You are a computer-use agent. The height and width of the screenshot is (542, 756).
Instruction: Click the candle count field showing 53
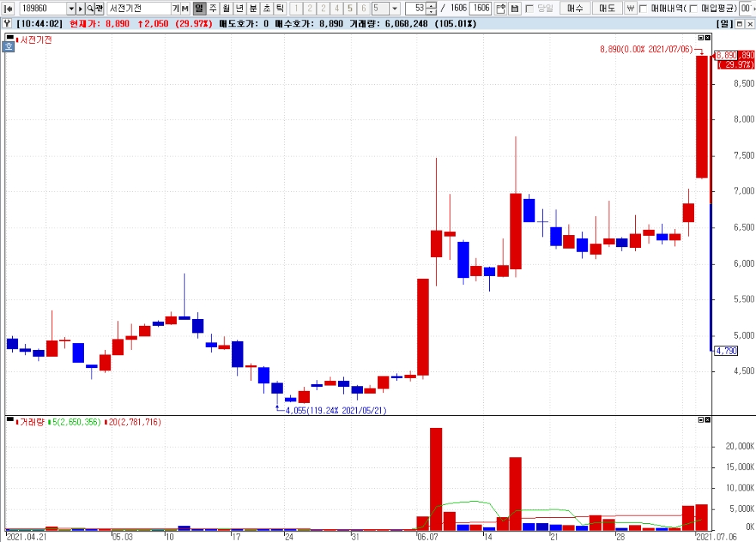(x=415, y=8)
